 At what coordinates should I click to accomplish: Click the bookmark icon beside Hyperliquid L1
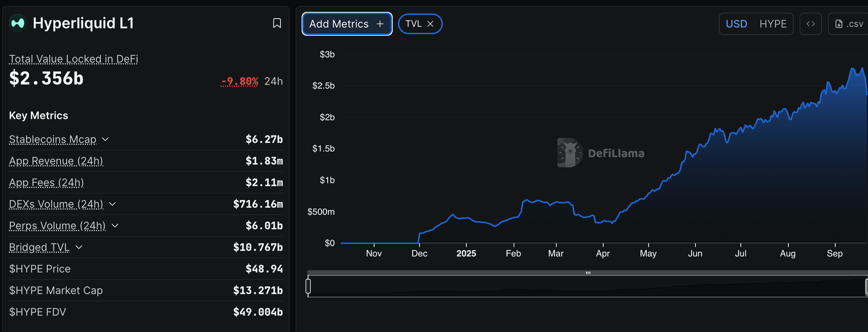click(x=277, y=23)
